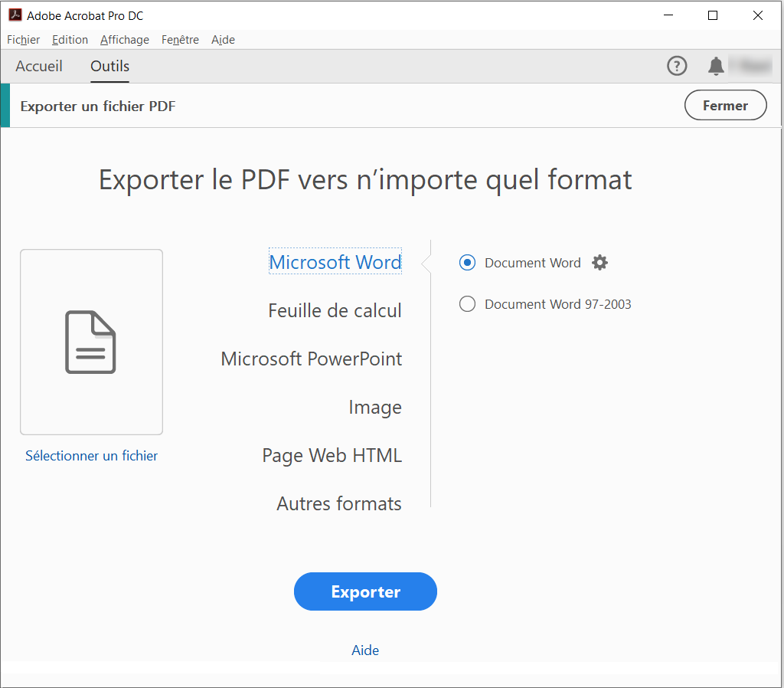Open notifications bell icon
784x688 pixels.
(x=716, y=66)
